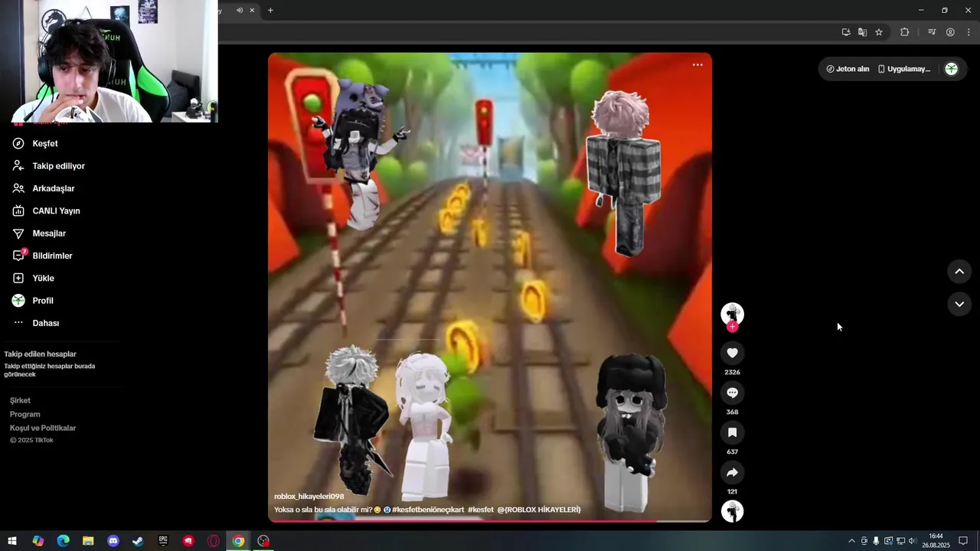Open volume control in system tray
980x551 pixels.
(913, 541)
